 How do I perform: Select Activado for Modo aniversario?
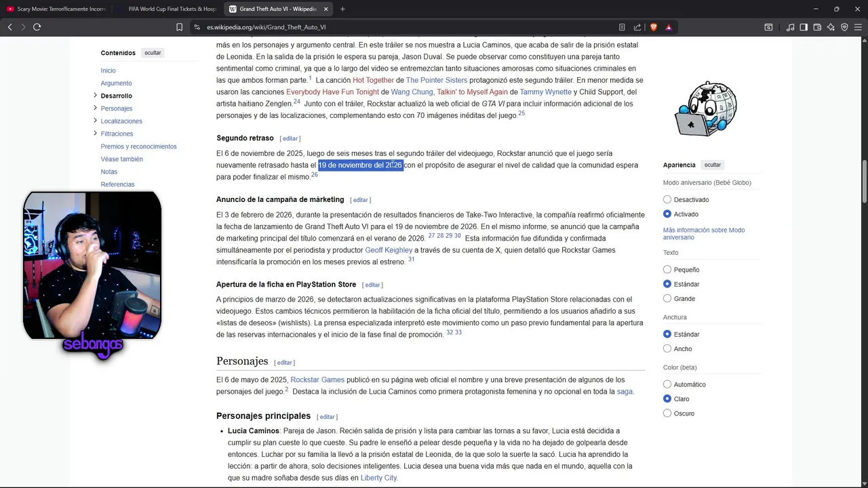[667, 213]
